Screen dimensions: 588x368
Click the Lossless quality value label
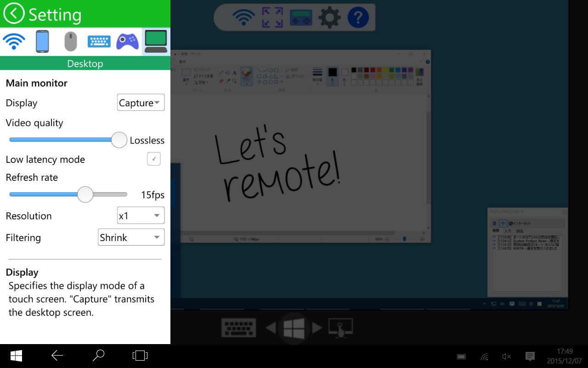[147, 140]
